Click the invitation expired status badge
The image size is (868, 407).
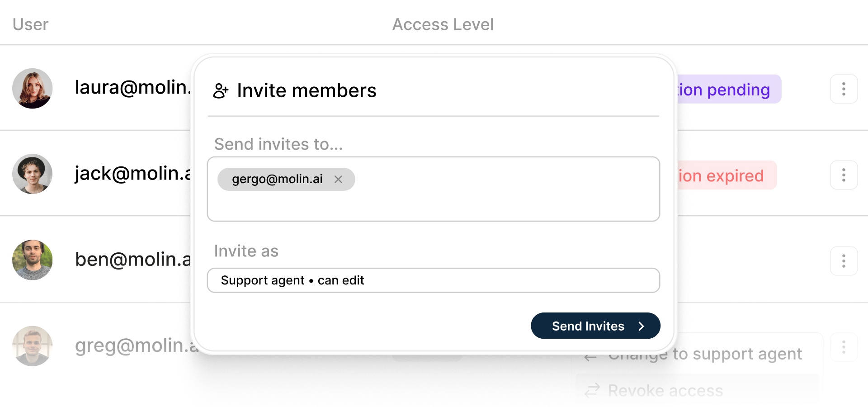[726, 175]
